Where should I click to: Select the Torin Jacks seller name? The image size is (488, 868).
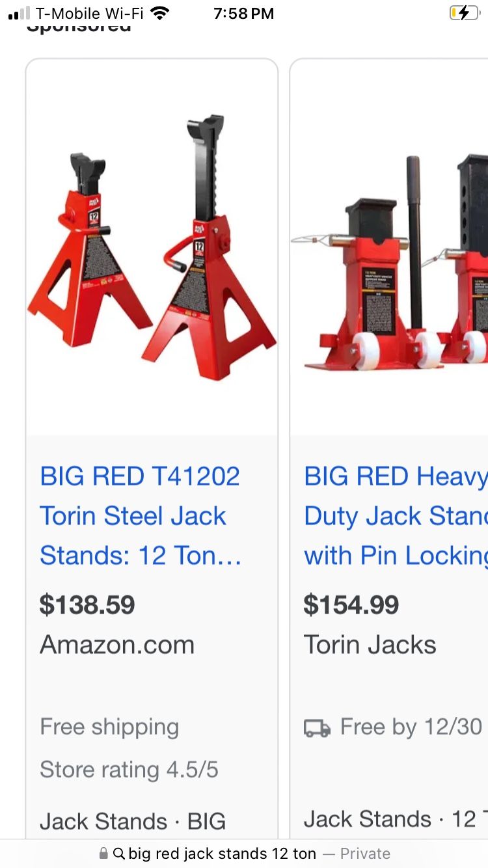370,645
